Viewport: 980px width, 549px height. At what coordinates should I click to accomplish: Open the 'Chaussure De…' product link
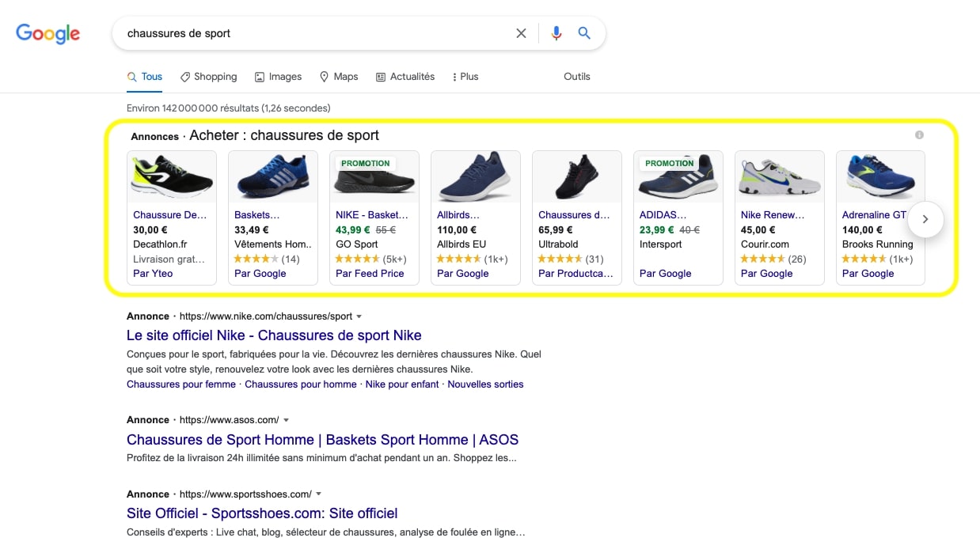tap(169, 215)
